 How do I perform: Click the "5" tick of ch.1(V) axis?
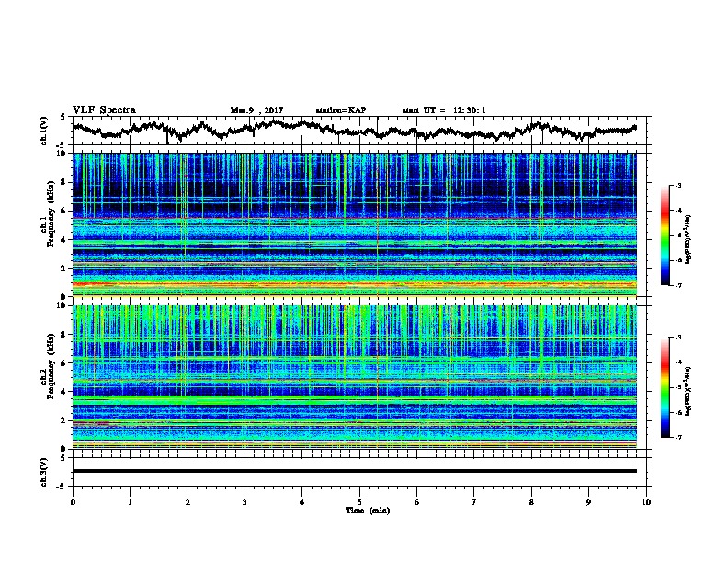coord(63,117)
